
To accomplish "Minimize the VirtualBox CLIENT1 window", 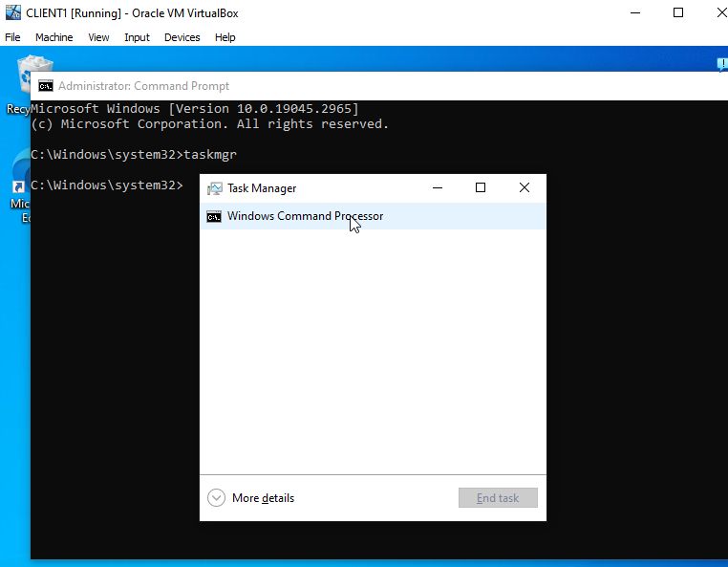I will [635, 12].
